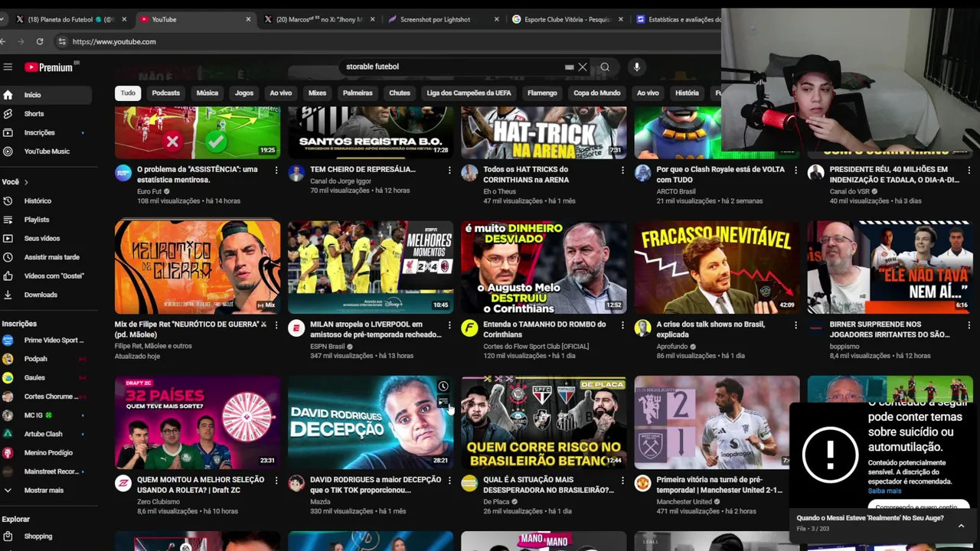Image resolution: width=980 pixels, height=551 pixels.
Task: Select the Podcasts filter chip
Action: [x=165, y=93]
